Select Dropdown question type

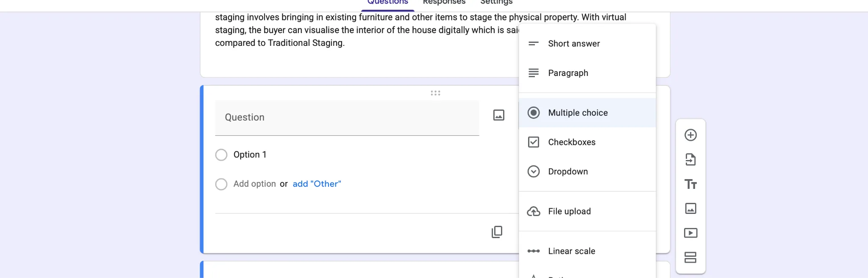tap(587, 171)
